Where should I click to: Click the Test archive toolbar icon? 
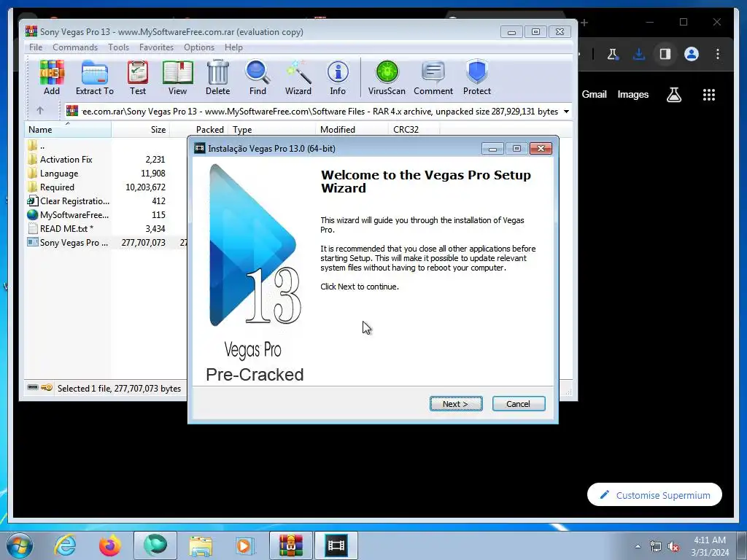138,77
